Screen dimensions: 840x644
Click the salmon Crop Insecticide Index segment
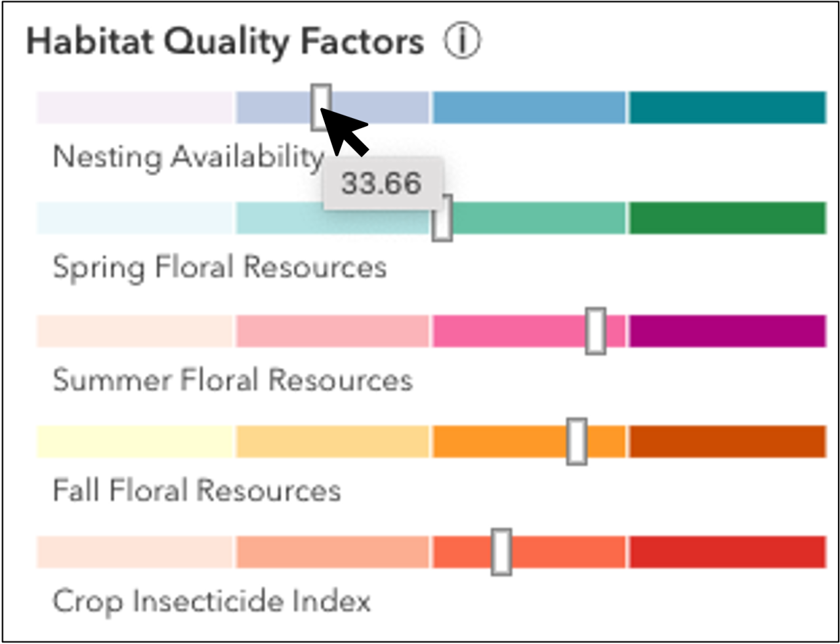332,552
